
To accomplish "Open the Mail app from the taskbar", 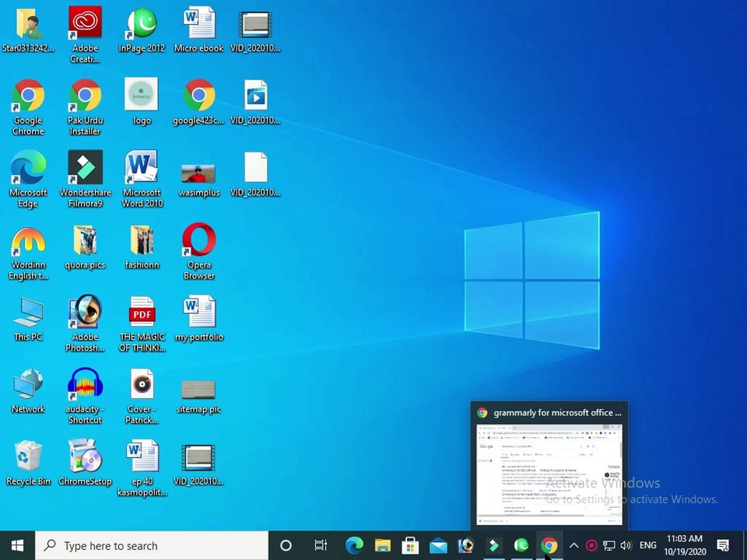I will 438,546.
